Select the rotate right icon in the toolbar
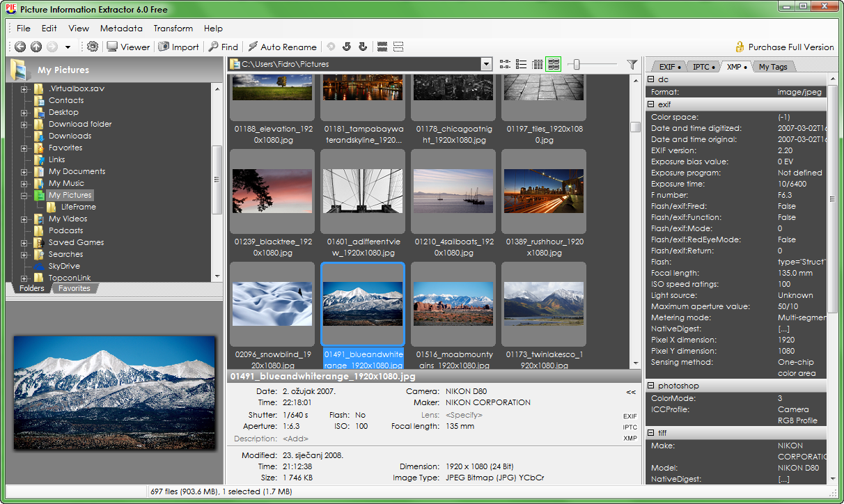 pyautogui.click(x=363, y=47)
